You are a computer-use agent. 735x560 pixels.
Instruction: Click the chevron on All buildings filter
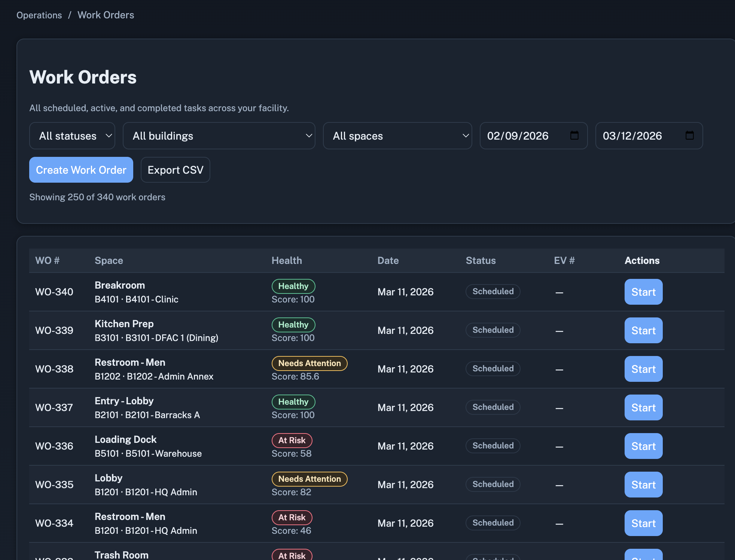pos(308,136)
